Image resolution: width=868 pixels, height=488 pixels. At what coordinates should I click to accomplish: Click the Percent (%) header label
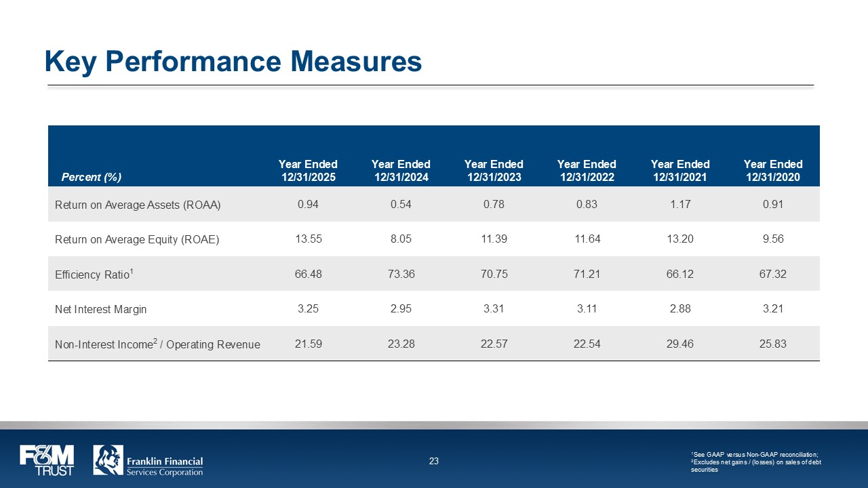coord(92,178)
